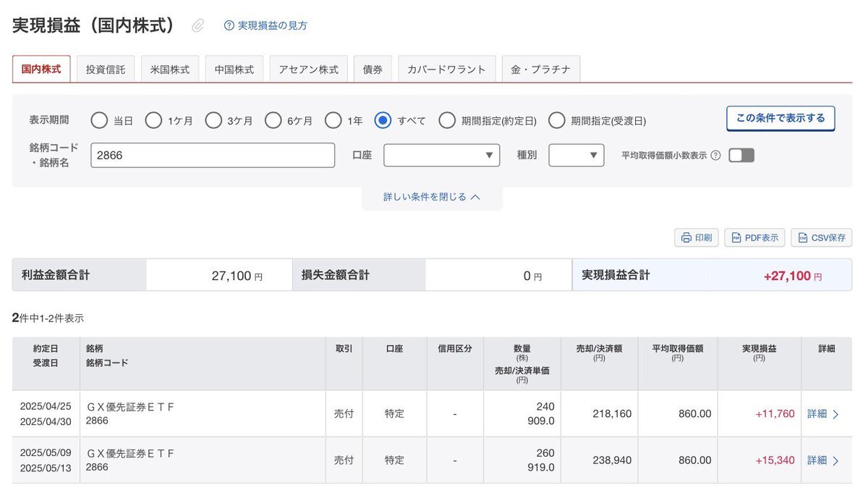Click the paperclip icon beside the title

[x=197, y=26]
